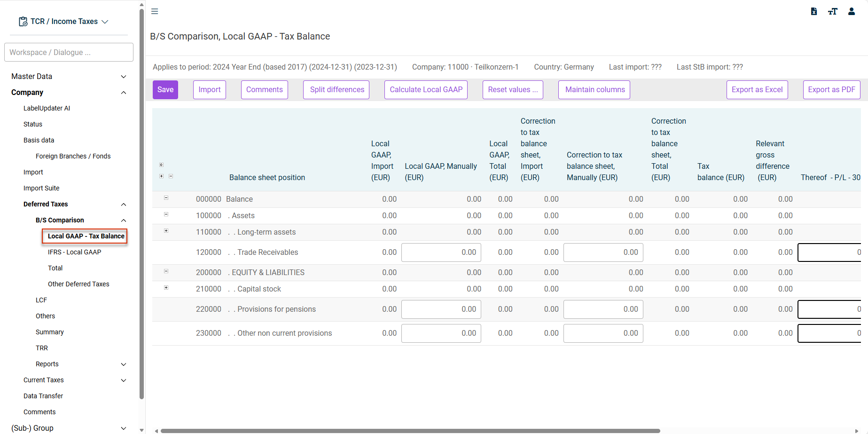Open the user profile icon
The height and width of the screenshot is (434, 868).
coord(852,11)
